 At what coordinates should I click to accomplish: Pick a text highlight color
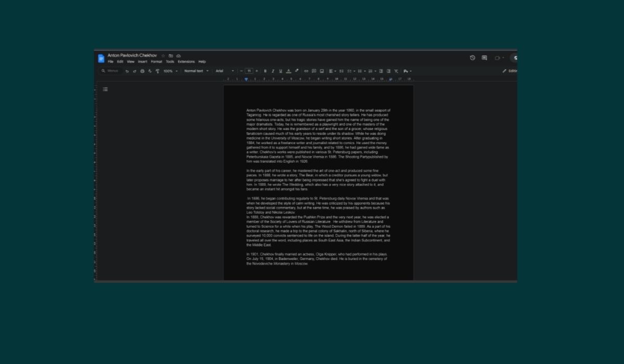tap(296, 71)
